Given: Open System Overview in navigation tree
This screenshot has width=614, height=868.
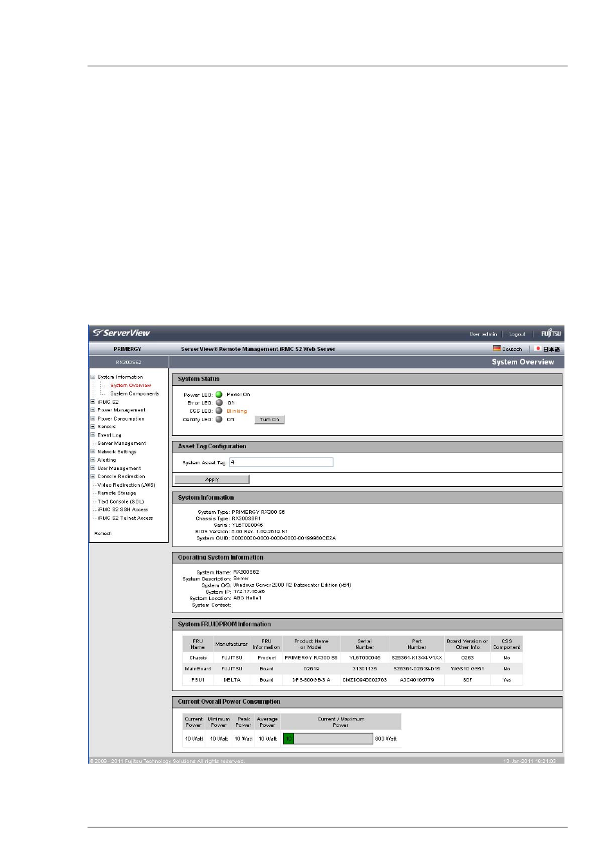Looking at the screenshot, I should (x=131, y=386).
